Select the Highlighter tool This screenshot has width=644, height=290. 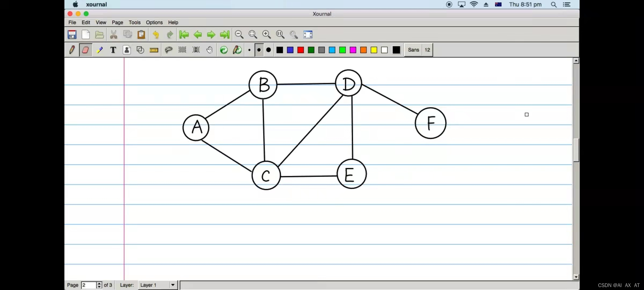pos(99,50)
